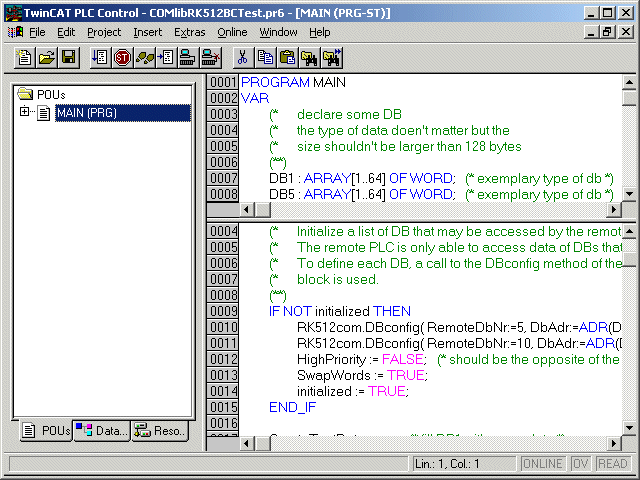Click the Logout computer icon with red X
Screen dimensions: 640x480
210,57
